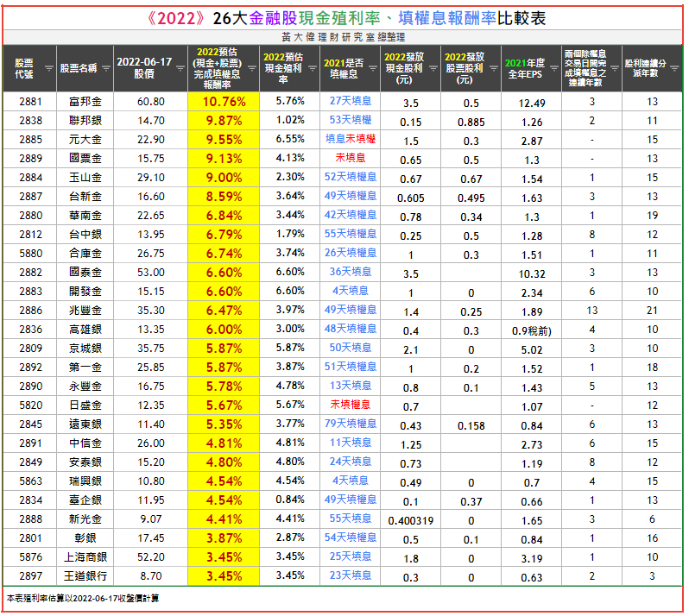Open filter dropdown for 2022-06-17 股價 column
The width and height of the screenshot is (689, 616).
(x=180, y=68)
